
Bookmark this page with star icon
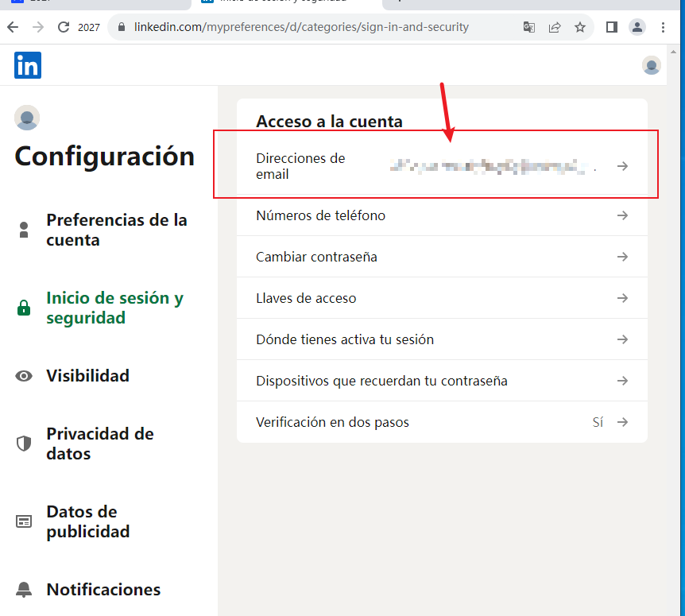pos(580,27)
